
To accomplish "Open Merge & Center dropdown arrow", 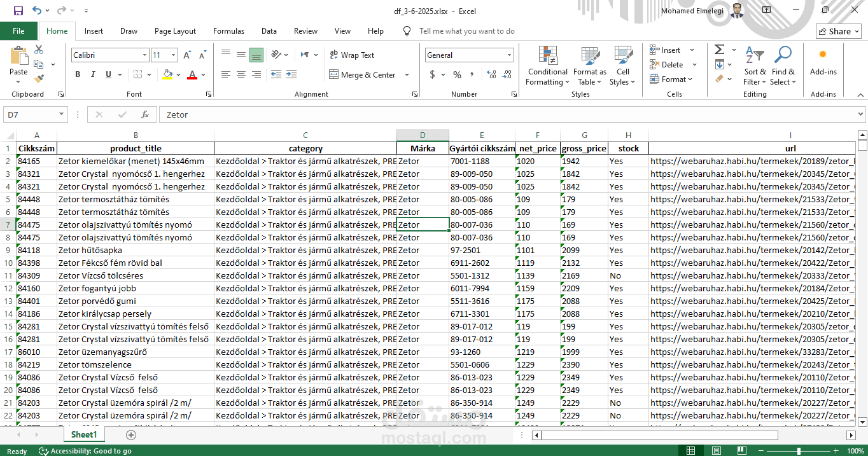I will click(x=408, y=74).
